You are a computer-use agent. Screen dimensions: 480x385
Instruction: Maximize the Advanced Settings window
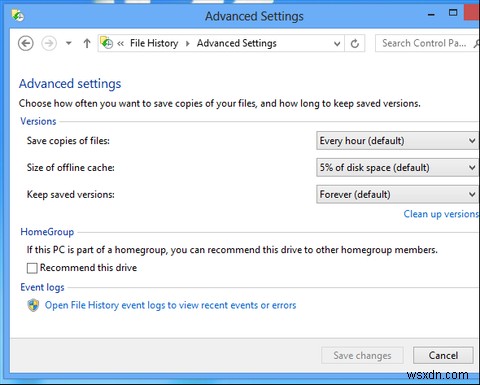click(x=453, y=13)
